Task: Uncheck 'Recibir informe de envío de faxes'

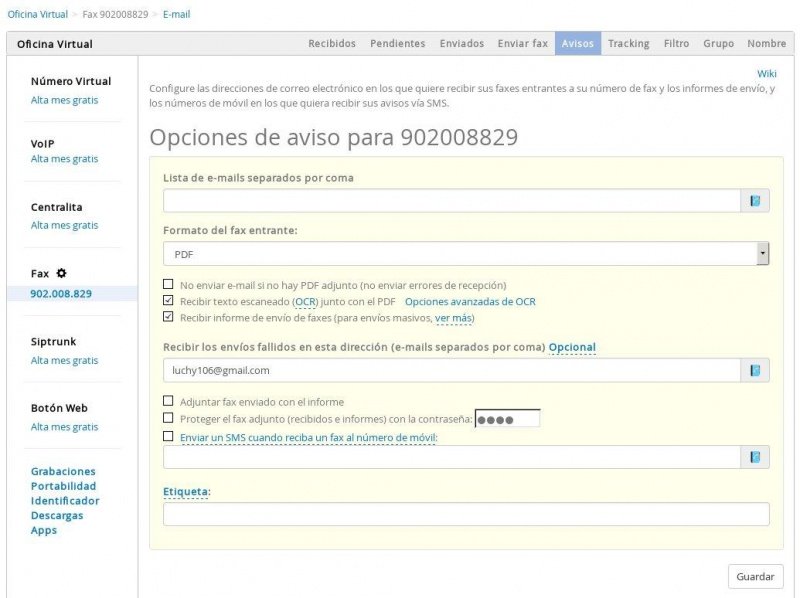Action: [x=168, y=318]
